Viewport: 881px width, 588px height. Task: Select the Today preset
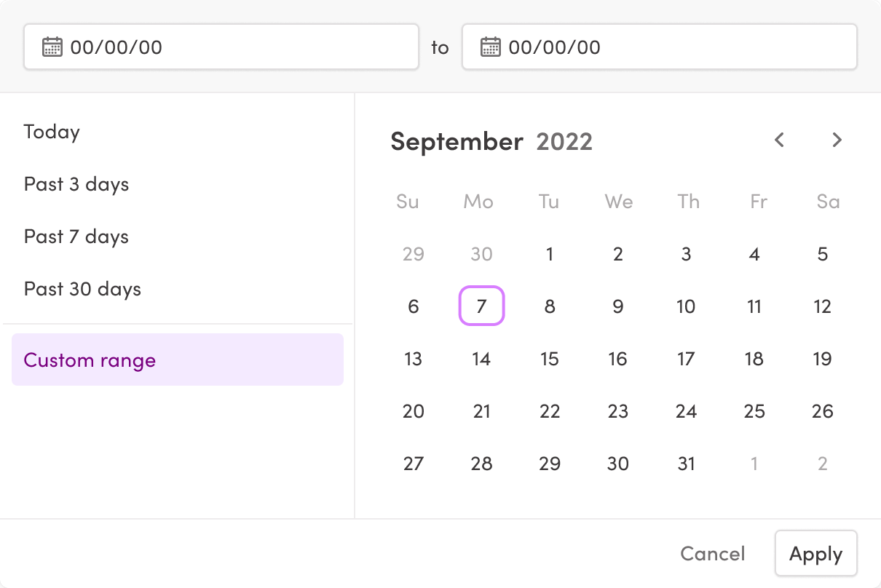point(52,132)
